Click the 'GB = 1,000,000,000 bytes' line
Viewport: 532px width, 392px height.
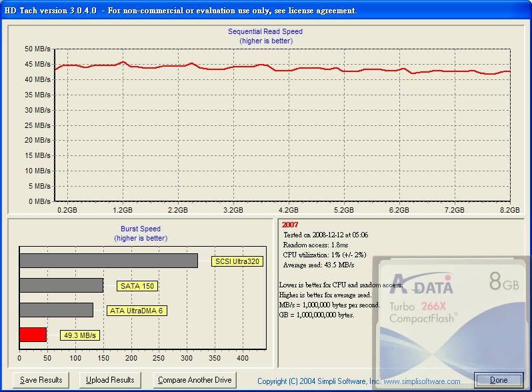pyautogui.click(x=317, y=315)
